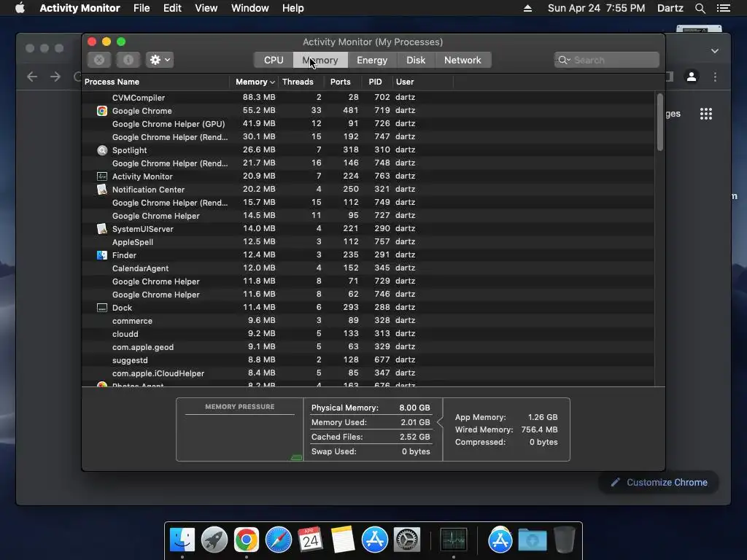Select the SystemUIServer process icon
This screenshot has width=747, height=560.
pyautogui.click(x=102, y=229)
